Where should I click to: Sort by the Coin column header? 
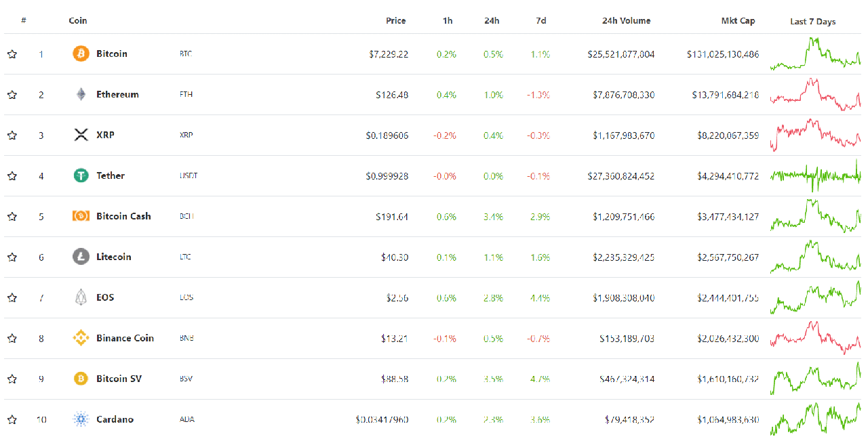click(x=78, y=20)
